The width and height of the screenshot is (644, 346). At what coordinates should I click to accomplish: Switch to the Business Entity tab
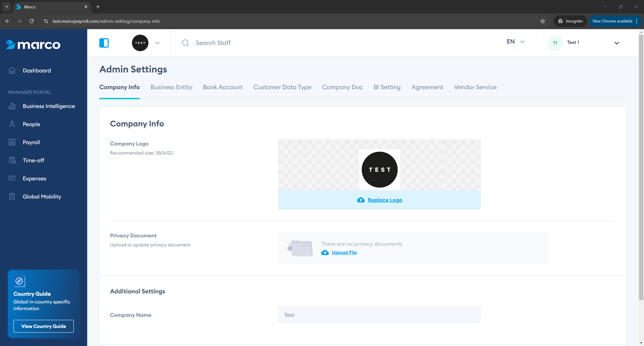coord(171,87)
